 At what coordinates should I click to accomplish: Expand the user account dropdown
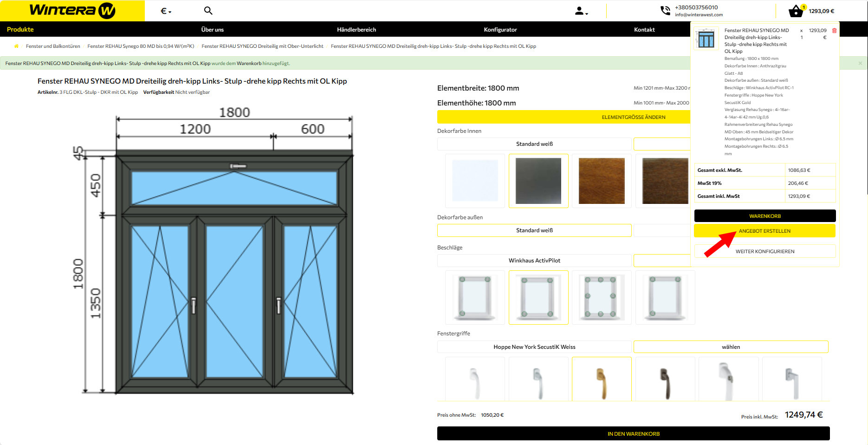tap(581, 11)
